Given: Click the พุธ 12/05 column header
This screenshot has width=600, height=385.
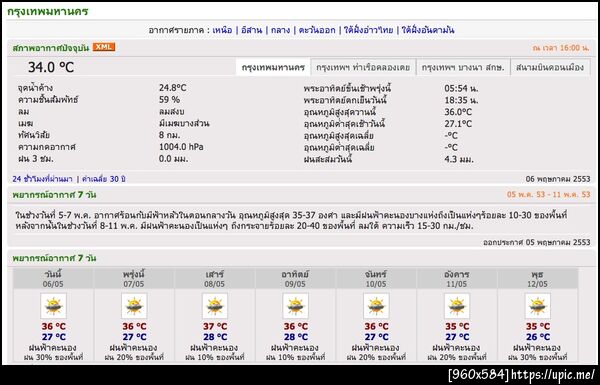Looking at the screenshot, I should click(x=538, y=279).
